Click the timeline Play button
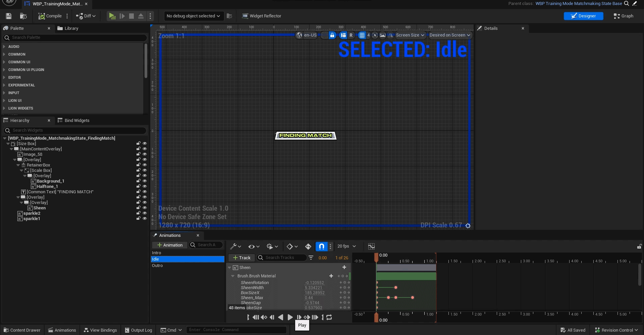This screenshot has width=644, height=335. click(290, 317)
